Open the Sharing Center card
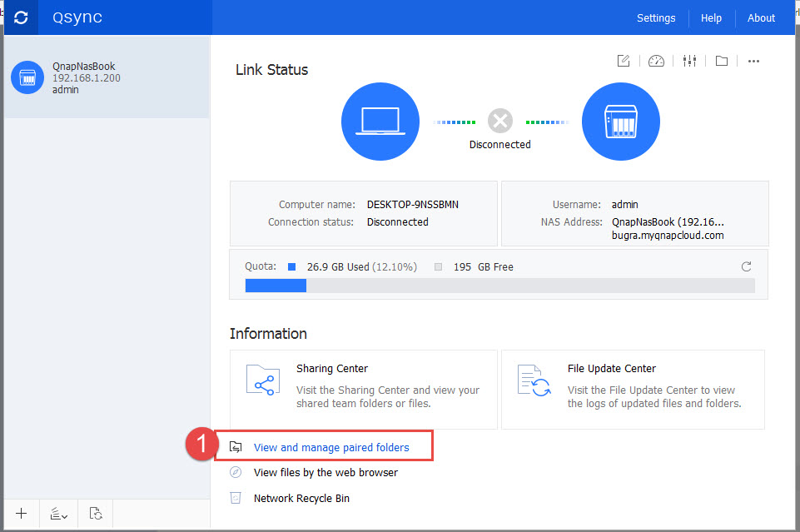The image size is (800, 532). (363, 389)
